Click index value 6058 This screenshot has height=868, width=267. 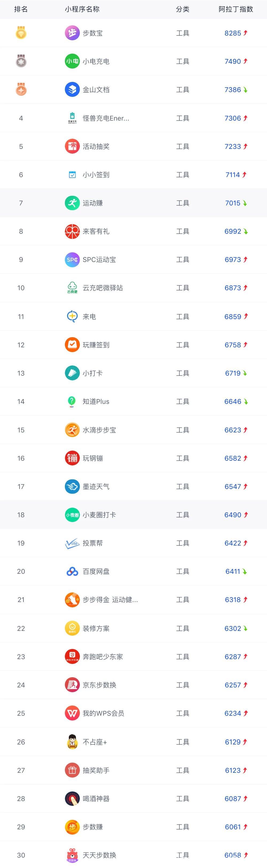click(233, 855)
